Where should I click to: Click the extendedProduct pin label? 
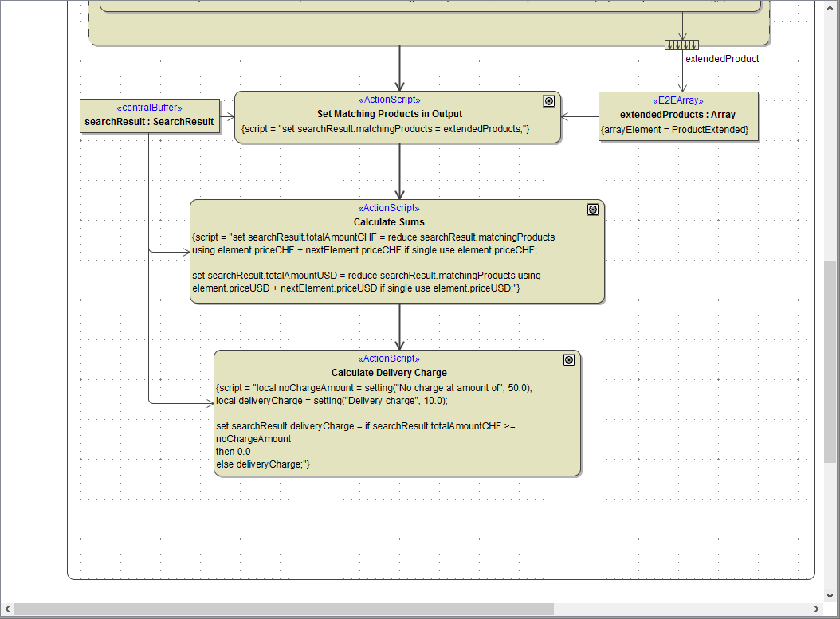click(x=722, y=58)
